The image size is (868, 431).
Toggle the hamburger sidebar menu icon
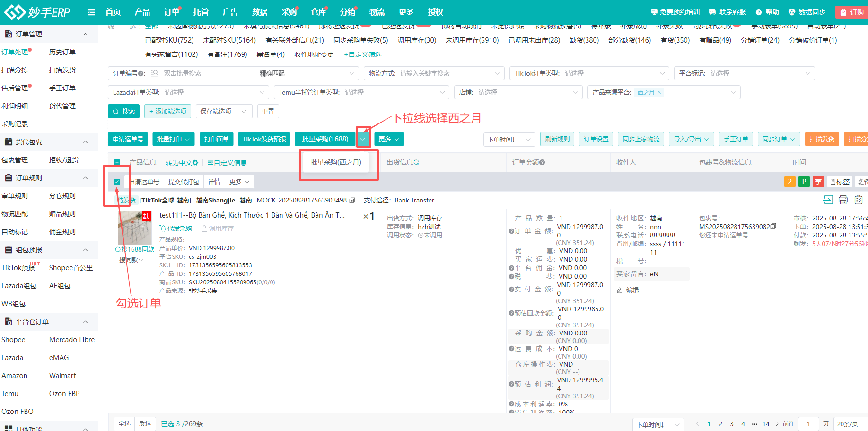pos(91,12)
